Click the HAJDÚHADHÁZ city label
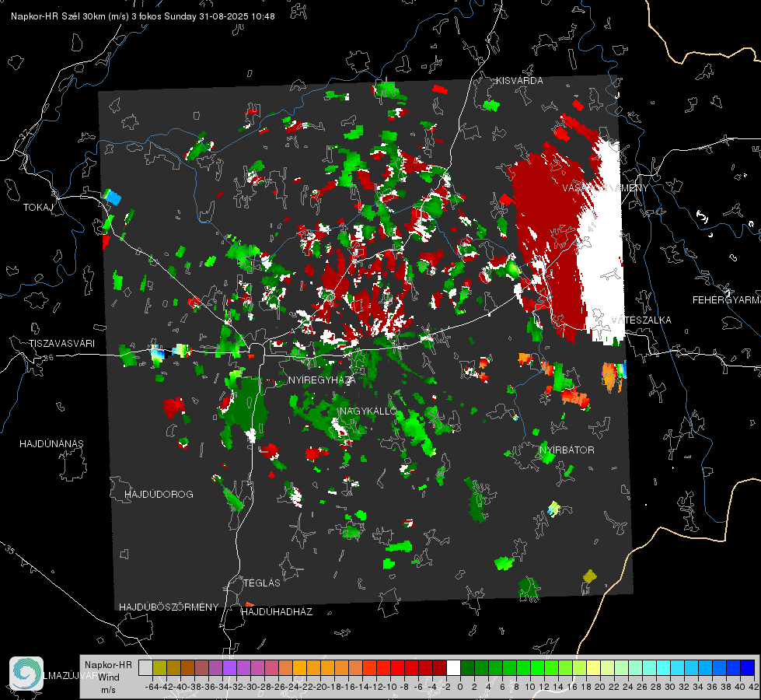 278,611
